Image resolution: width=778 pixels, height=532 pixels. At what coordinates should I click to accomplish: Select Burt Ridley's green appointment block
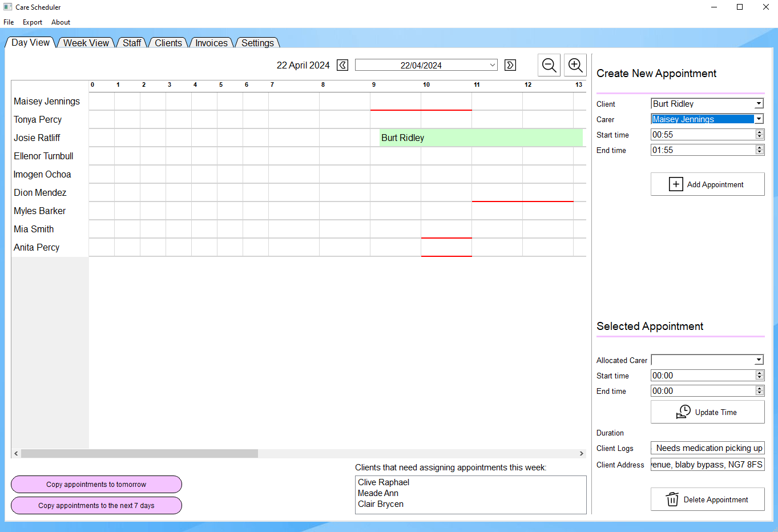481,138
